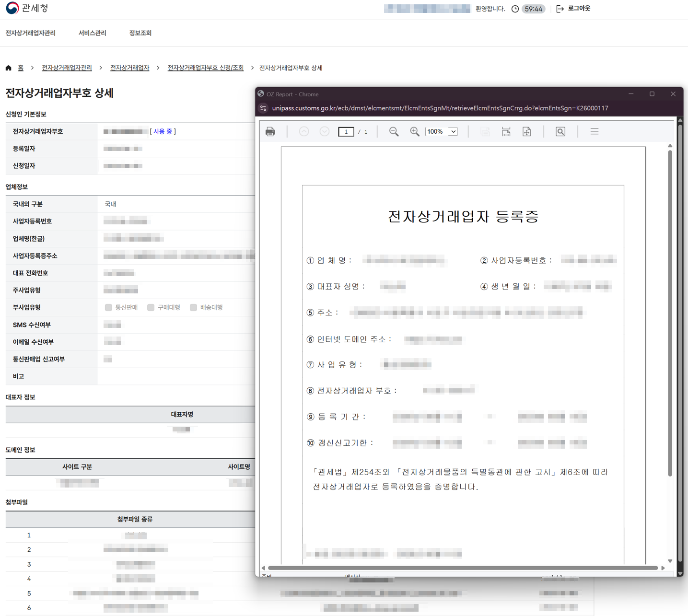Click the 관세청 logo
688x616 pixels.
(x=27, y=8)
